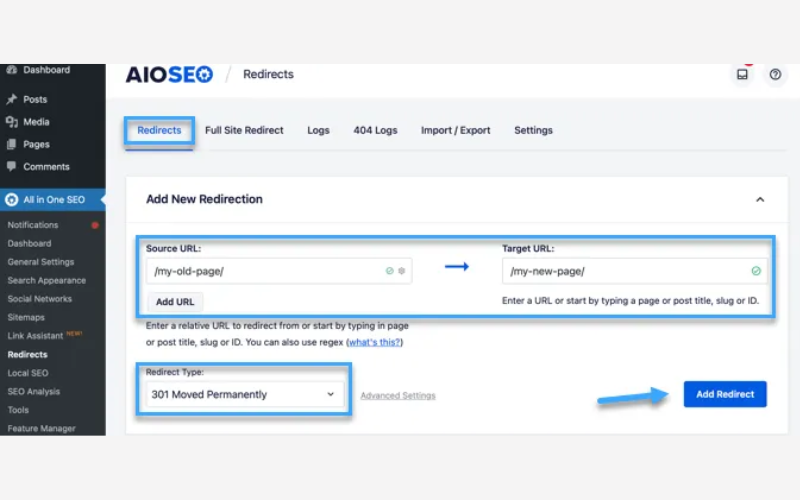Click the Pages icon in sidebar

coord(11,144)
